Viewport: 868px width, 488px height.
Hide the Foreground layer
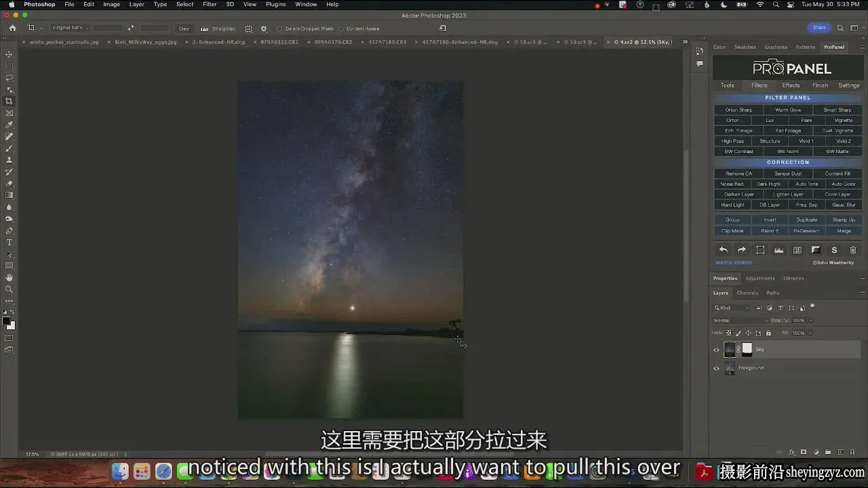pos(716,368)
